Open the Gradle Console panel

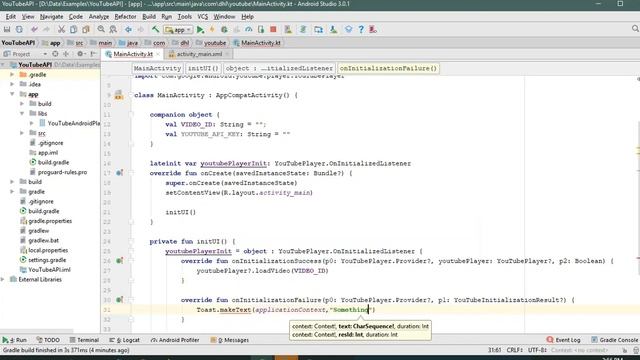[x=615, y=340]
